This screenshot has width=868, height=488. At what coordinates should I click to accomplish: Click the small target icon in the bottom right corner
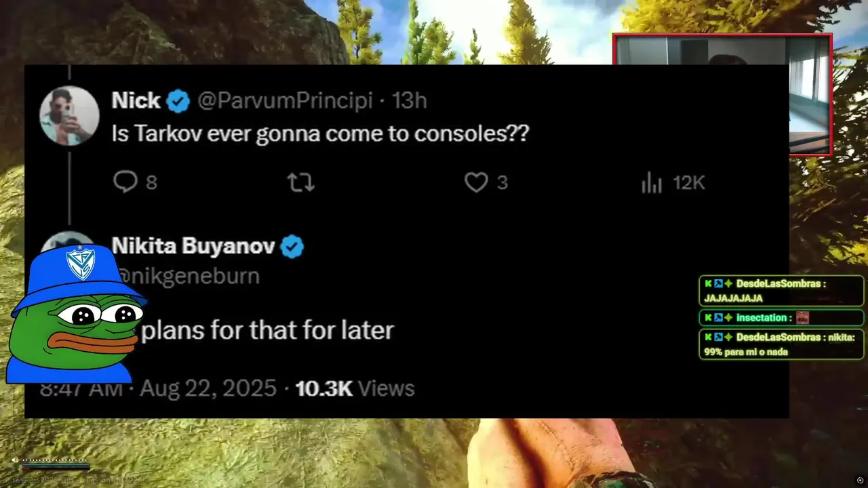tap(860, 480)
